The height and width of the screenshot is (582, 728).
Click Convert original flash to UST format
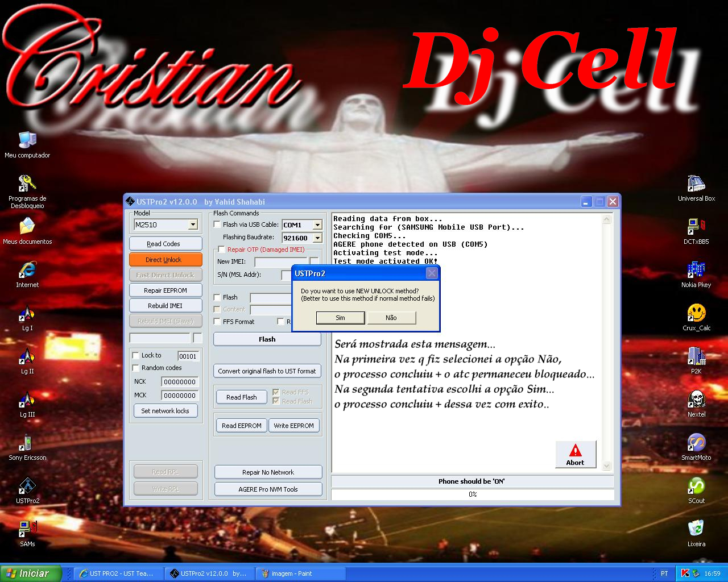click(x=267, y=371)
